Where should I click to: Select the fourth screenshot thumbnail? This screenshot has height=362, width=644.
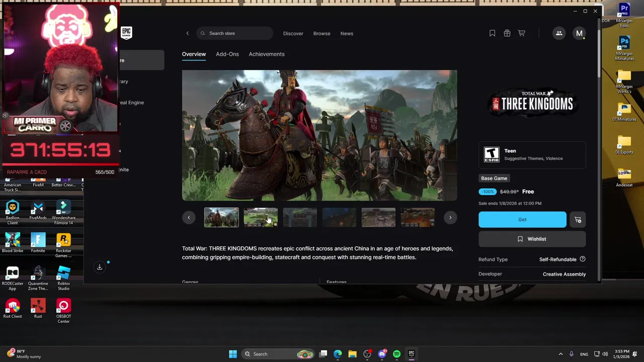(339, 217)
